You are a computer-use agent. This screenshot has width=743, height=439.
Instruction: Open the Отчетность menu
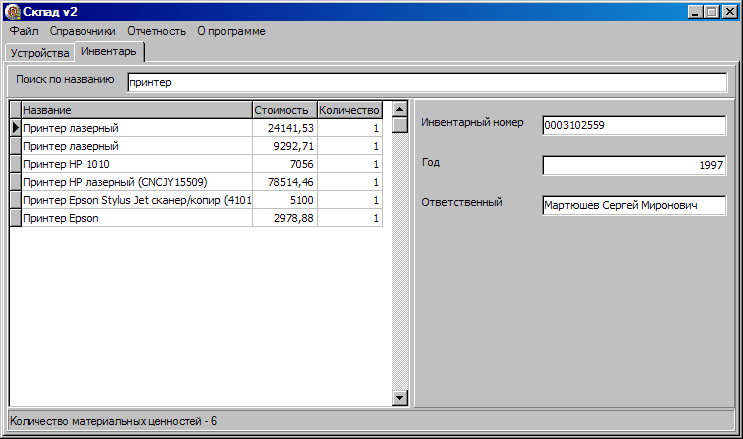156,31
